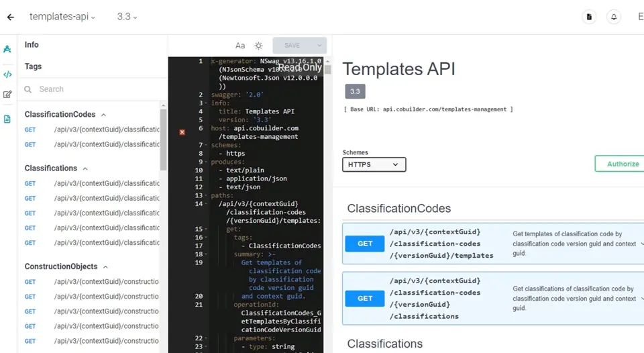Click the SAVE button
This screenshot has height=353, width=644.
(x=292, y=45)
